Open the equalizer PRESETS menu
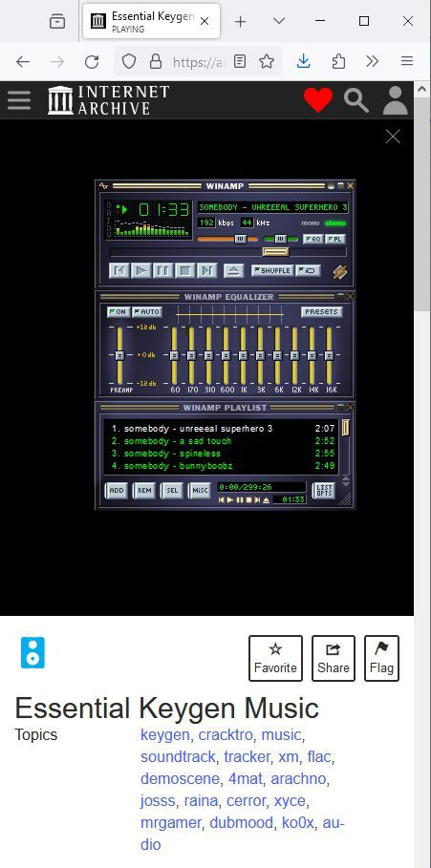The width and height of the screenshot is (431, 868). [x=321, y=311]
